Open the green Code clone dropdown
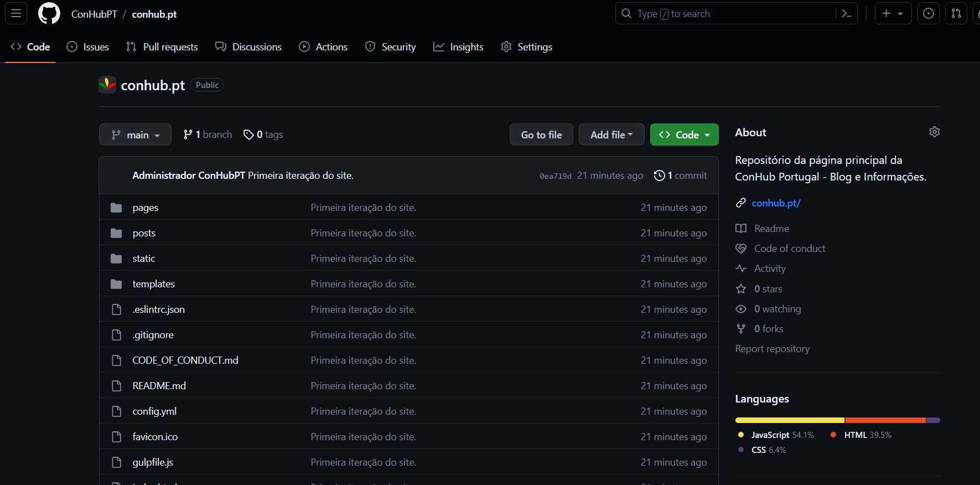This screenshot has height=485, width=980. pyautogui.click(x=684, y=135)
